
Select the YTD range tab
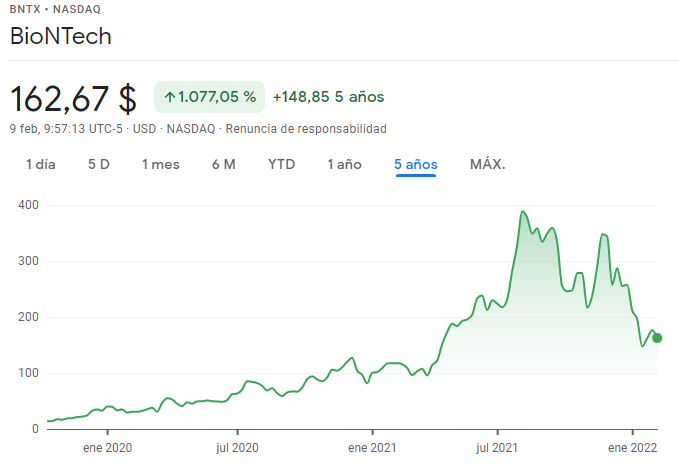coord(281,164)
